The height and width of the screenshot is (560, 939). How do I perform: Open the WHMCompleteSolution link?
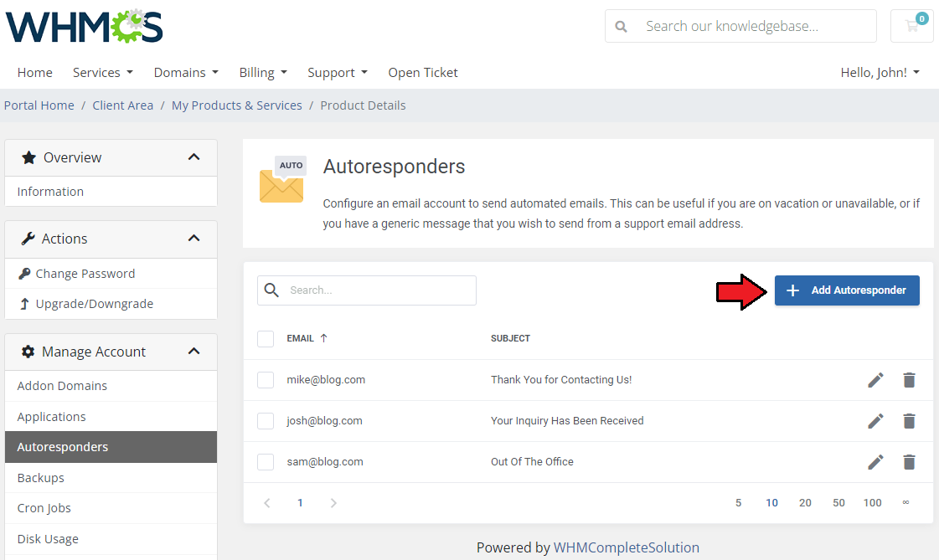627,547
